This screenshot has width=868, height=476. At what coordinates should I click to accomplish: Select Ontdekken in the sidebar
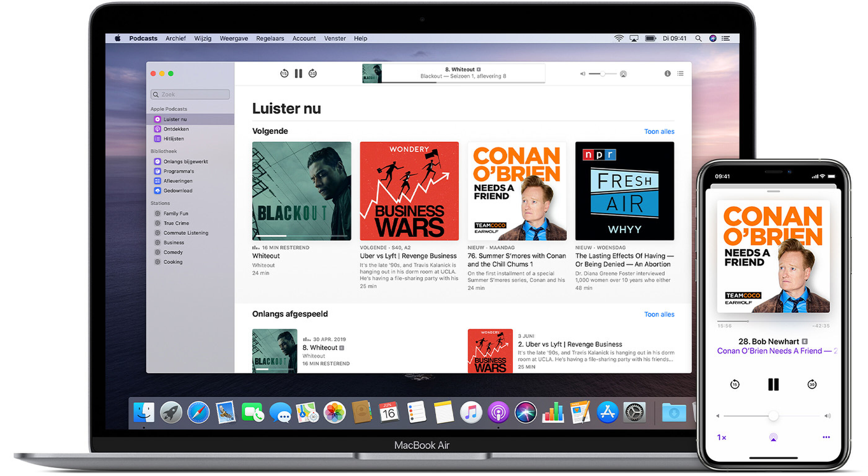pos(175,129)
